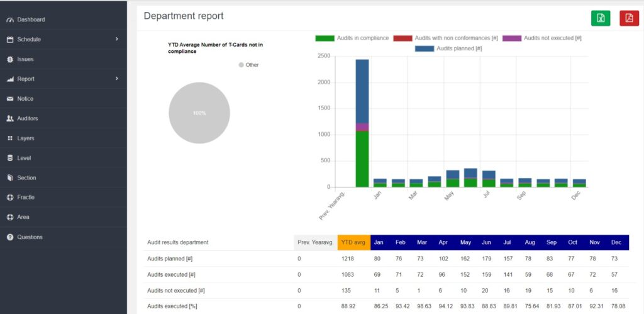Screen dimensions: 644x314
Task: Expand the Schedule submenu chevron
Action: (117, 39)
